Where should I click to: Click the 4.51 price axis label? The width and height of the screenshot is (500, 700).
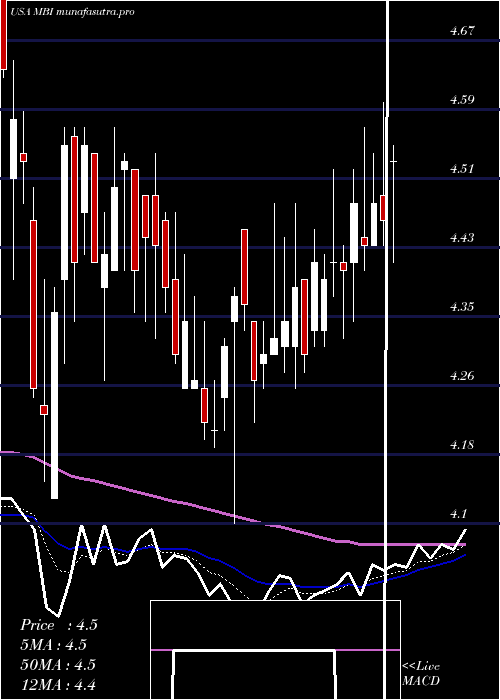462,169
